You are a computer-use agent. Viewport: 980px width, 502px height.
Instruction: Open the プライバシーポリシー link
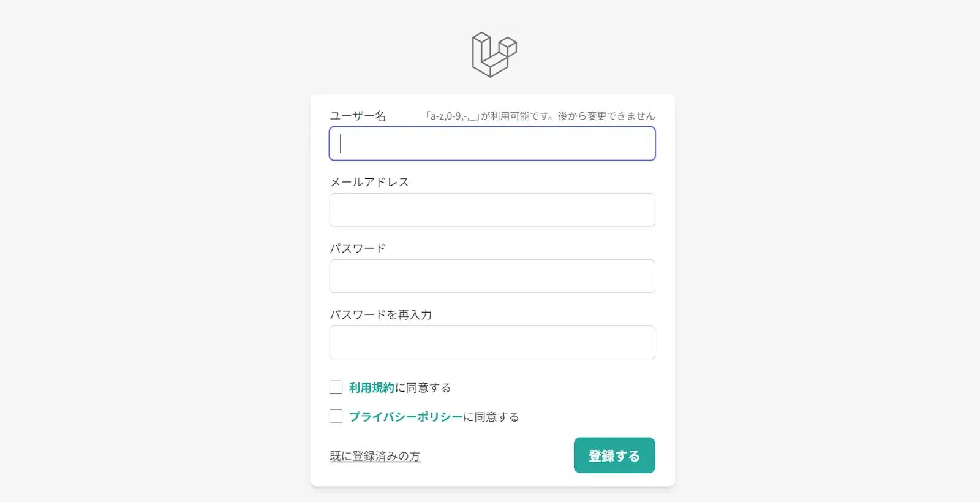405,417
